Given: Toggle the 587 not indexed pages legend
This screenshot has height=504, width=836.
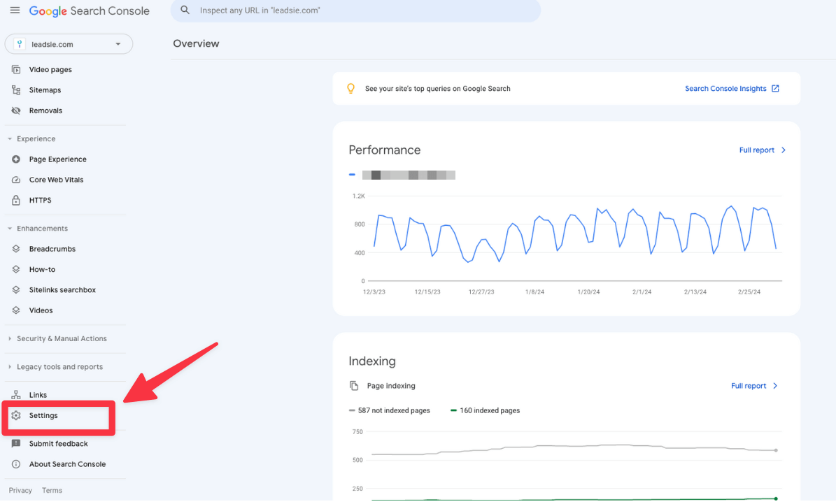Looking at the screenshot, I should coord(390,410).
